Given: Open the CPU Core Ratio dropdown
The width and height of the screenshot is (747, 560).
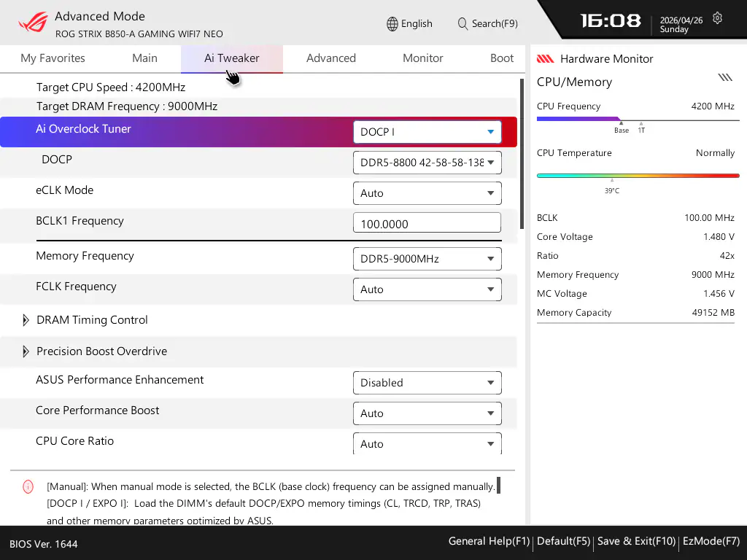Looking at the screenshot, I should pos(427,443).
